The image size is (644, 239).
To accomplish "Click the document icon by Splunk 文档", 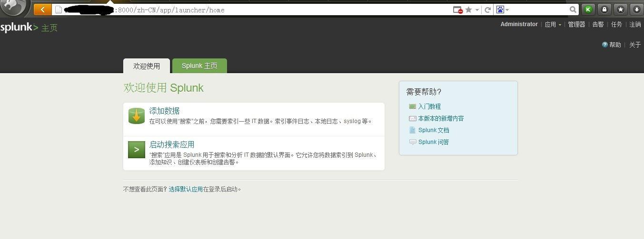I will [412, 130].
